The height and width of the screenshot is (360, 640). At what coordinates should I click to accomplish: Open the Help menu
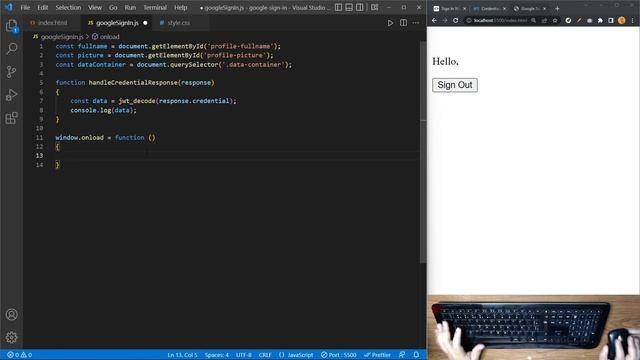[180, 7]
